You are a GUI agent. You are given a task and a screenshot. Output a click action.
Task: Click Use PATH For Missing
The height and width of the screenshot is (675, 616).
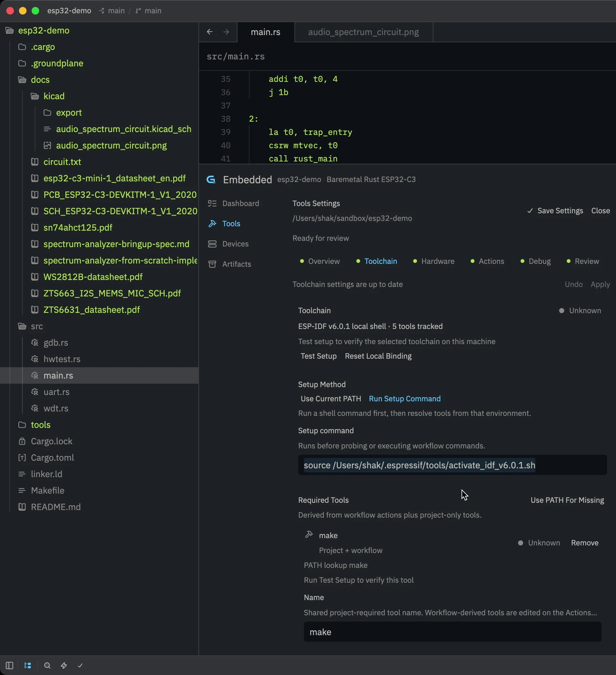point(567,500)
